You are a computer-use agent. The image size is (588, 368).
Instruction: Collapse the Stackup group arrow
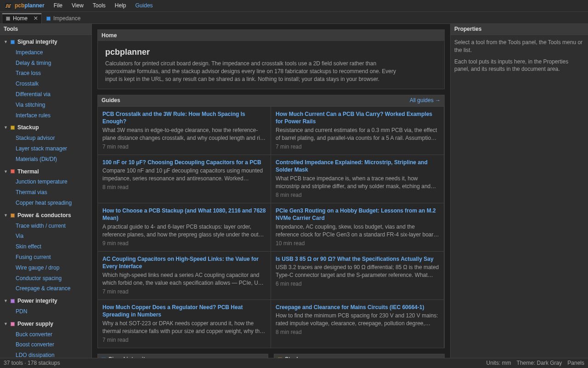pos(6,127)
